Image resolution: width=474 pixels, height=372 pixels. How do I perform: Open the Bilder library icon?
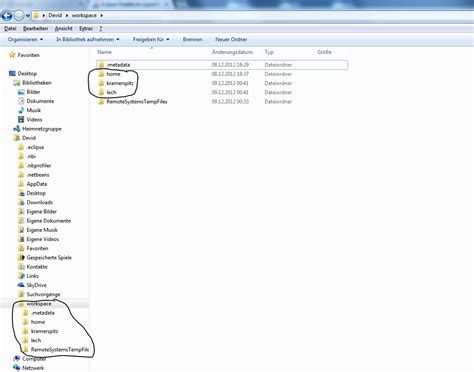21,92
